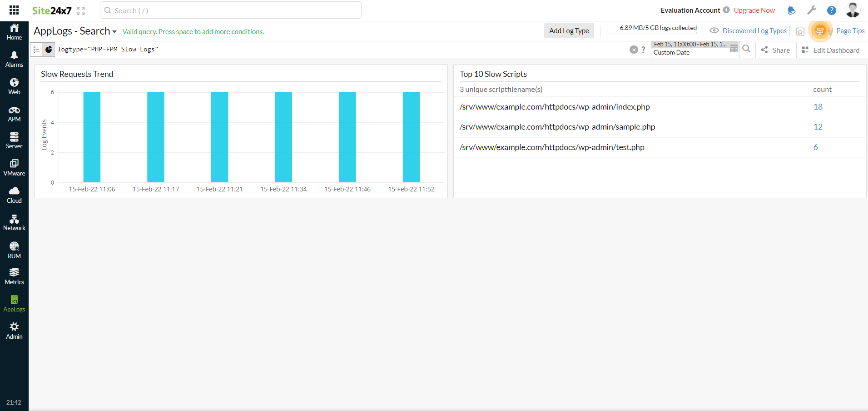Image resolution: width=868 pixels, height=411 pixels.
Task: Select the Metrics icon in sidebar
Action: [x=14, y=276]
